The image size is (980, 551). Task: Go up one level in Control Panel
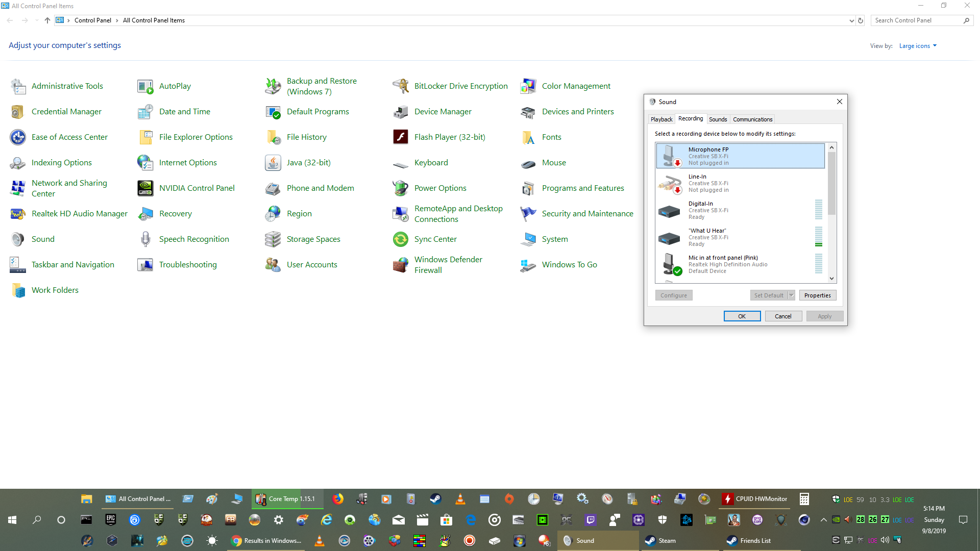pyautogui.click(x=47, y=20)
